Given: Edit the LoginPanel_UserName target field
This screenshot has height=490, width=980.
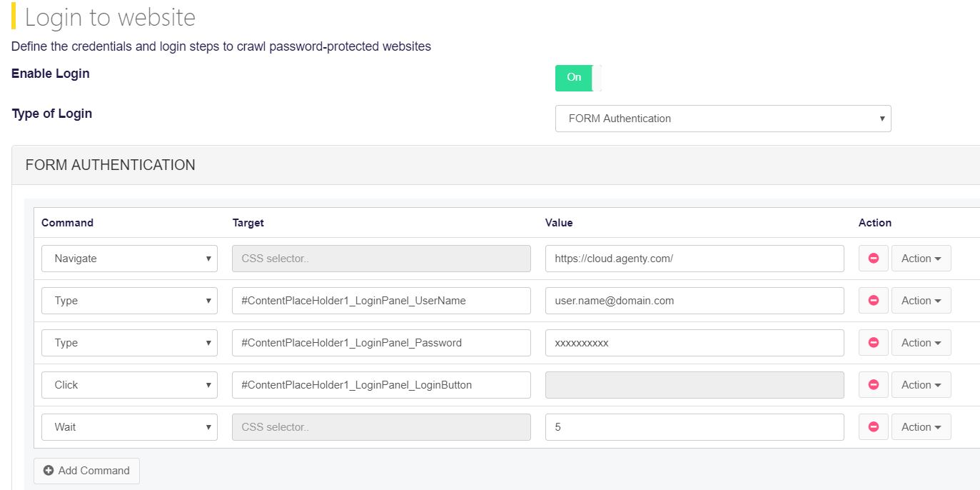Looking at the screenshot, I should pyautogui.click(x=381, y=301).
